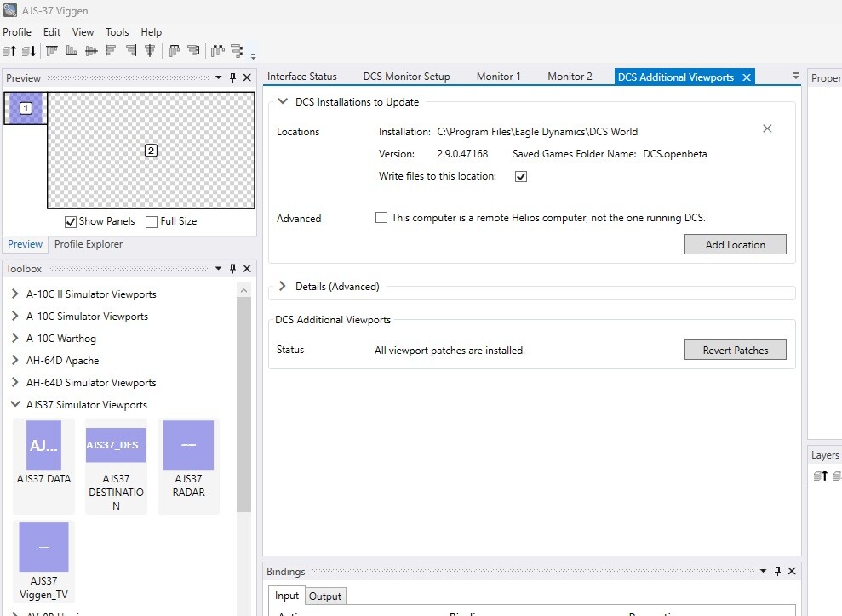
Task: Switch to the Output bindings tab
Action: click(x=325, y=596)
